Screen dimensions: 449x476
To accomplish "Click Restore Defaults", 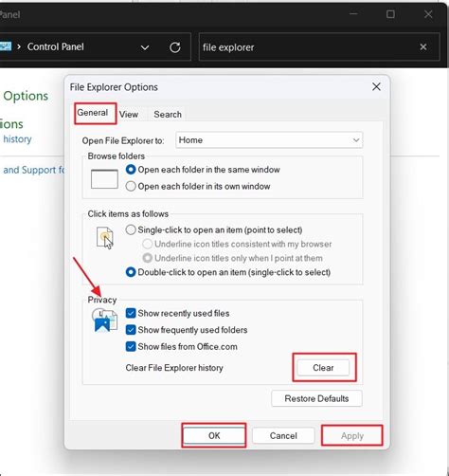I will [x=316, y=398].
